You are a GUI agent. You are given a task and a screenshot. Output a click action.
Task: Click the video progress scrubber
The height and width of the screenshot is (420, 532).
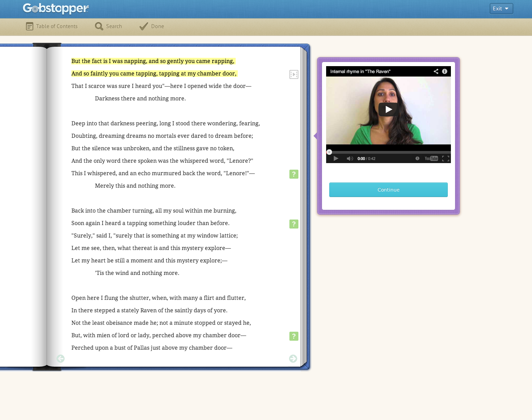pyautogui.click(x=329, y=152)
